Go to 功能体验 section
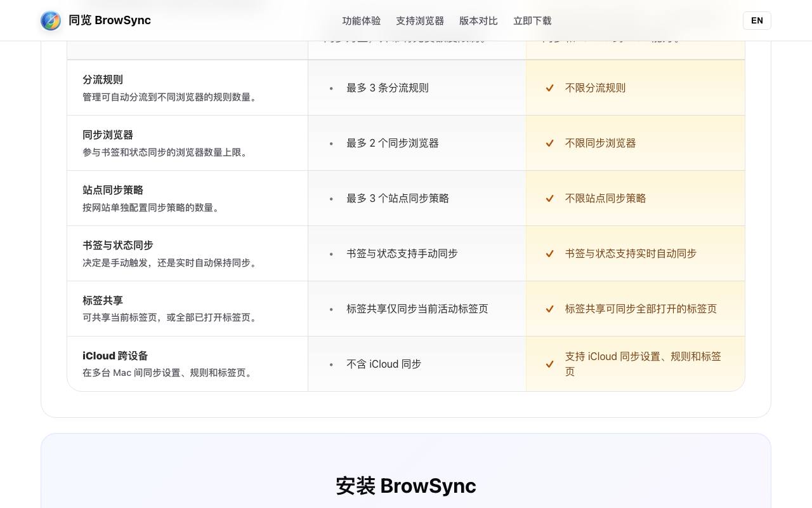 [362, 21]
